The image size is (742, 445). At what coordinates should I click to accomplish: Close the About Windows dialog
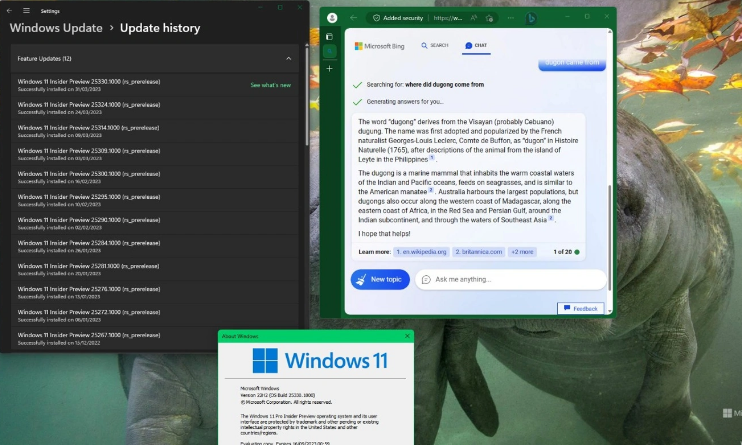tap(407, 336)
